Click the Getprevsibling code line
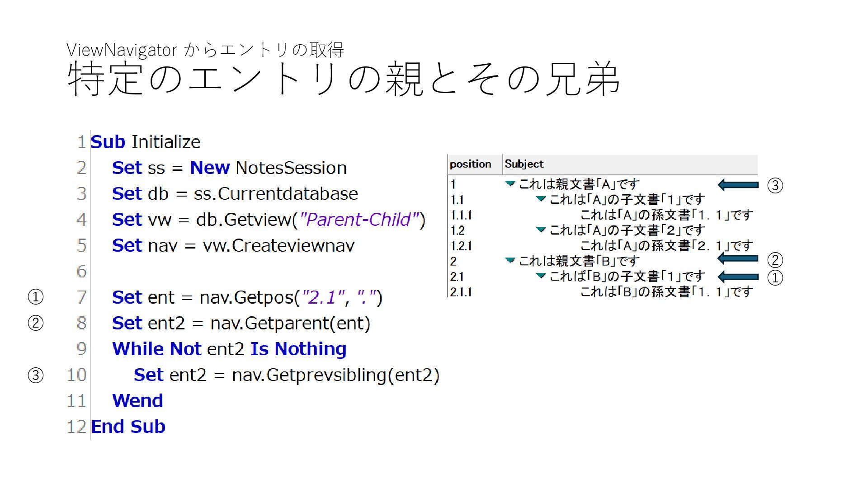This screenshot has width=868, height=488. [286, 375]
